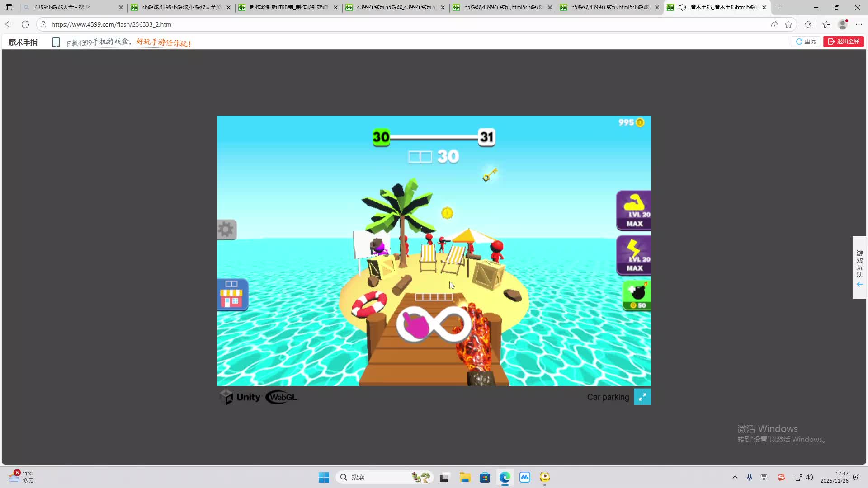
Task: Click the level 30-31 progress bar
Action: 434,137
